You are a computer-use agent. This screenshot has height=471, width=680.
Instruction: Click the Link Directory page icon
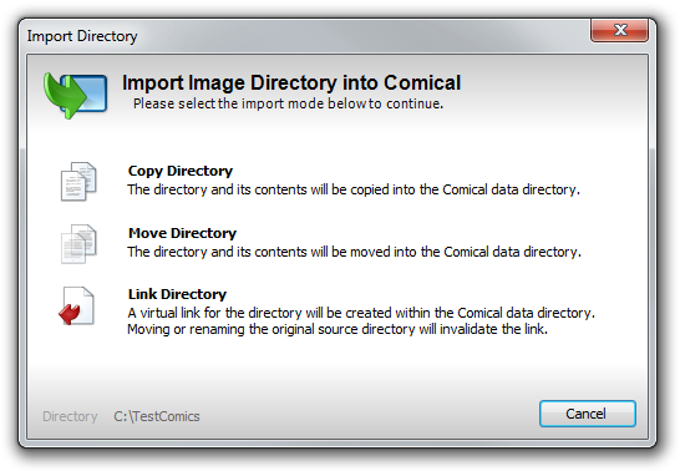(77, 306)
